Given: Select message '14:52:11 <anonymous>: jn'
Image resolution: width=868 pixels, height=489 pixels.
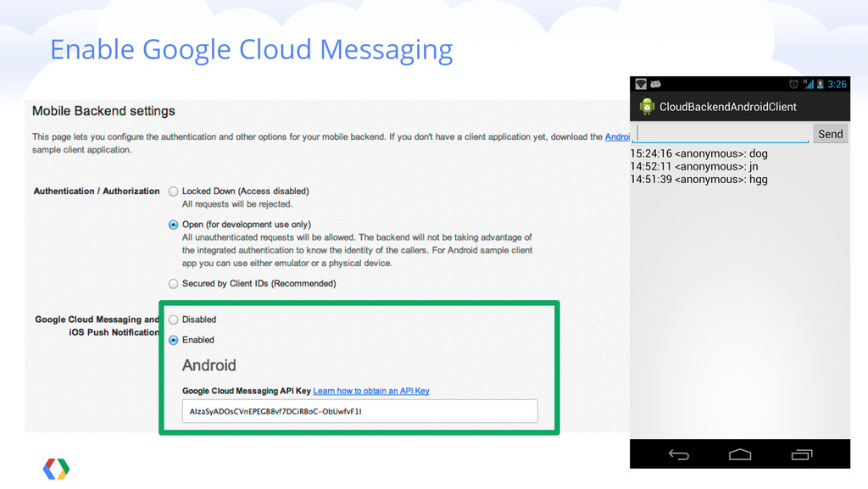Looking at the screenshot, I should point(693,166).
